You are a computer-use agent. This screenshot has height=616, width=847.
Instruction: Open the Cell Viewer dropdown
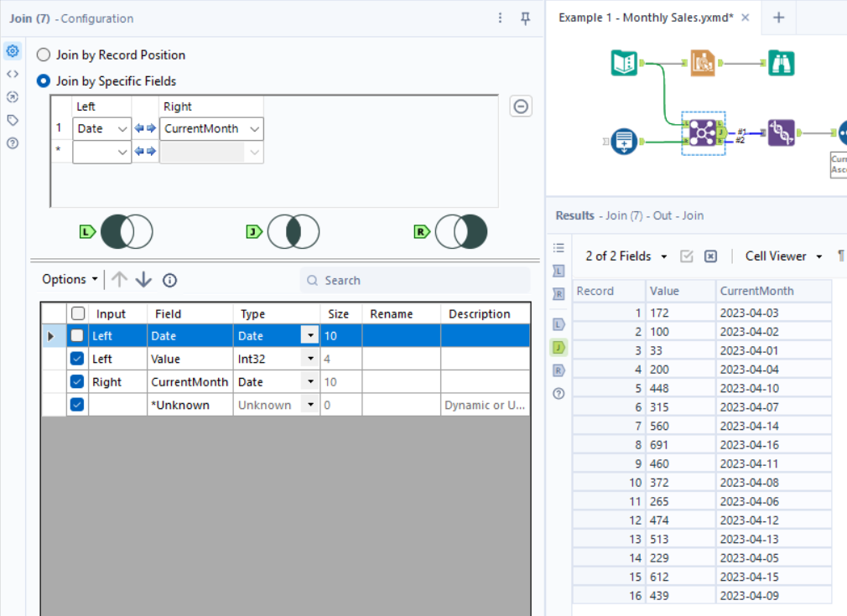(x=782, y=256)
